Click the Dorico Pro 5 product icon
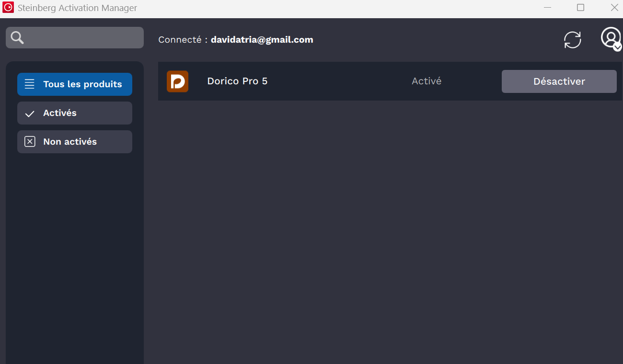 pos(177,81)
